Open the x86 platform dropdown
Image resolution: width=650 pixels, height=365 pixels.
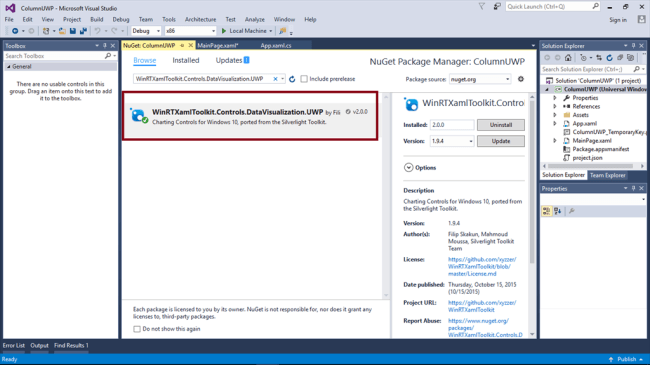[x=190, y=31]
